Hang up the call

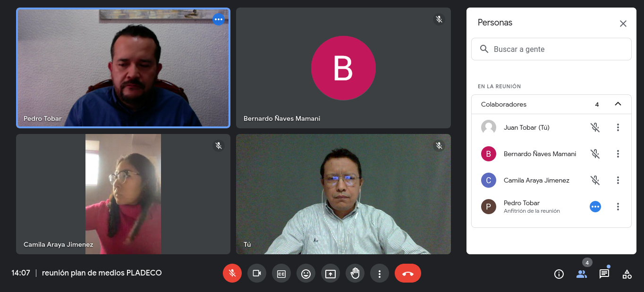point(408,273)
